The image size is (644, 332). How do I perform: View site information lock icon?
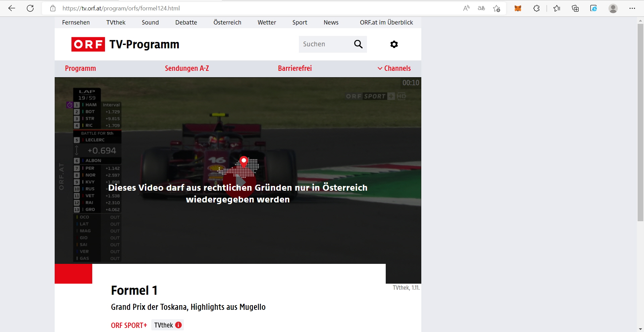pyautogui.click(x=53, y=8)
